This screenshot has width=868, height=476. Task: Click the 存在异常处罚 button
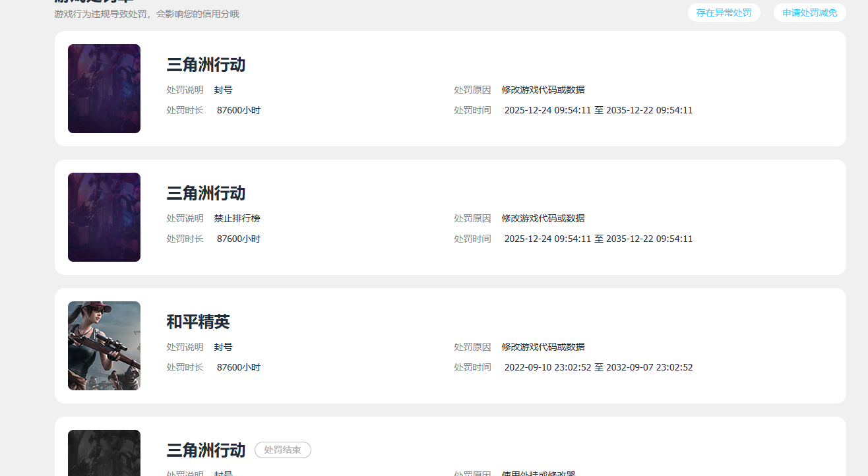pyautogui.click(x=724, y=13)
